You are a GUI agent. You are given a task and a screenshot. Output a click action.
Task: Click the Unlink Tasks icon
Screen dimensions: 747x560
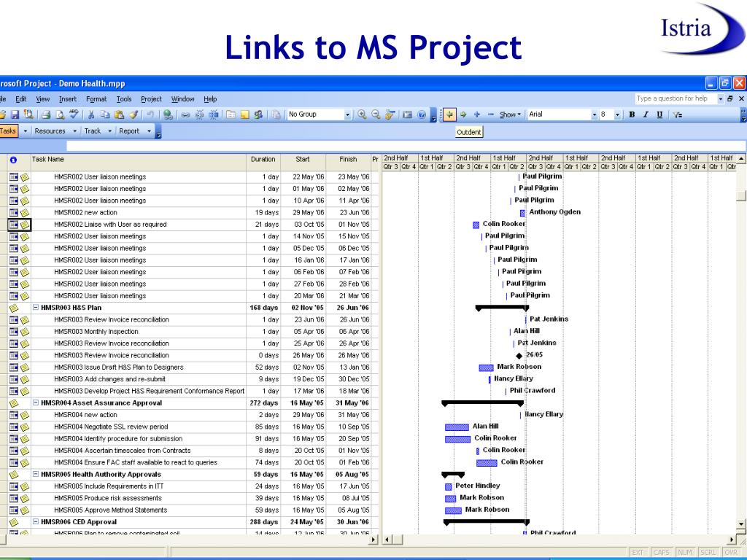[x=200, y=114]
